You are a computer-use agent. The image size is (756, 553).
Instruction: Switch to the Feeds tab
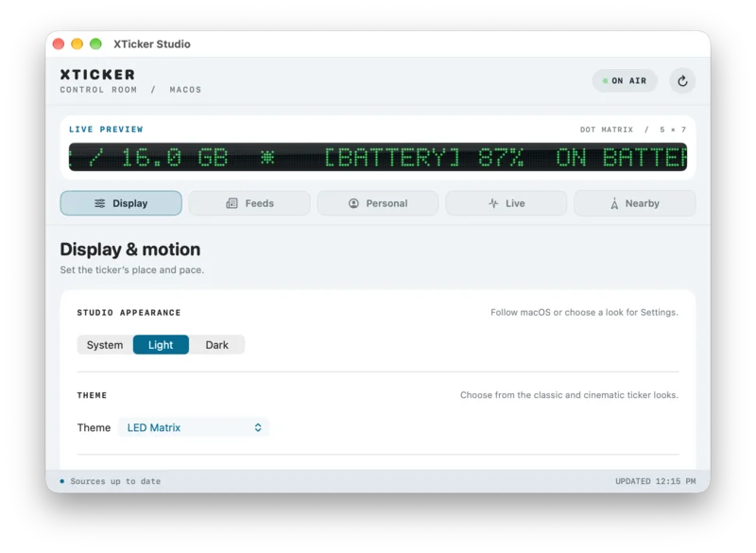coord(249,203)
